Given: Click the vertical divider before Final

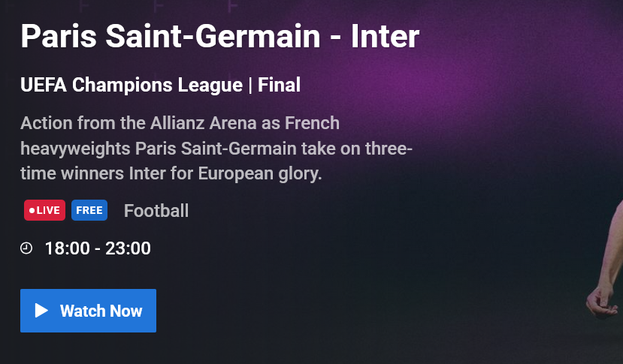Looking at the screenshot, I should pos(250,86).
